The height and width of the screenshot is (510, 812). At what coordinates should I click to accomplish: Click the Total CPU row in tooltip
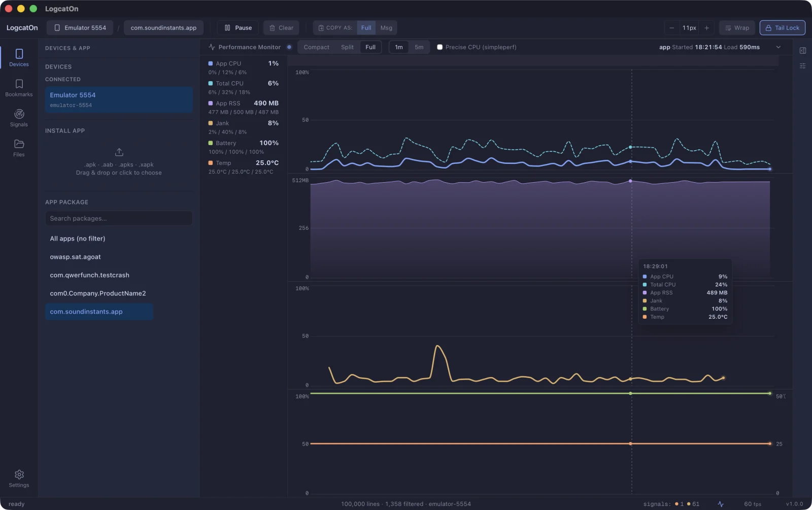(685, 285)
